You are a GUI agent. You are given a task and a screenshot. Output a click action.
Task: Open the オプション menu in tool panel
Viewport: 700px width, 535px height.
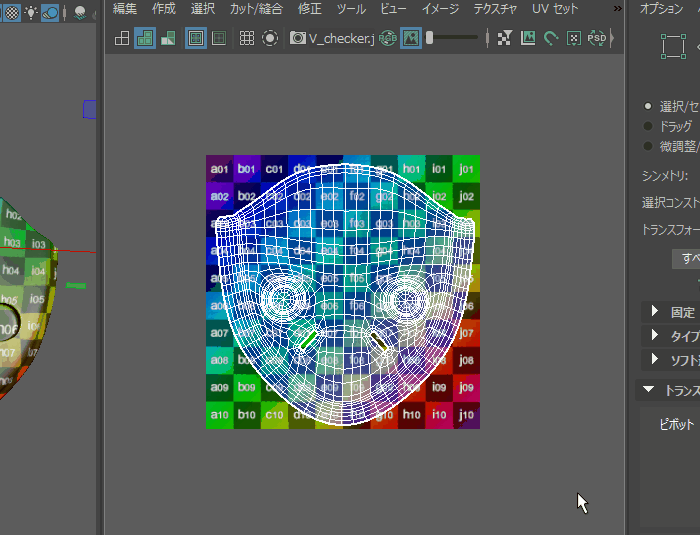[x=662, y=8]
